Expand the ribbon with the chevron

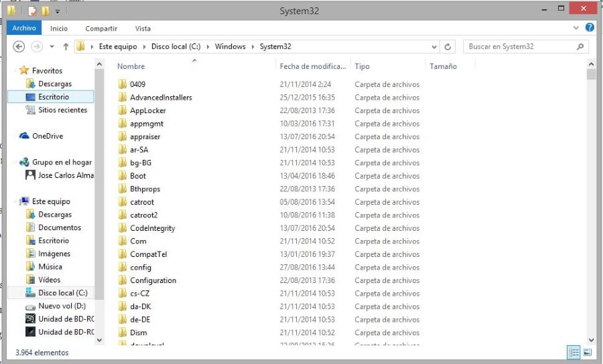576,29
